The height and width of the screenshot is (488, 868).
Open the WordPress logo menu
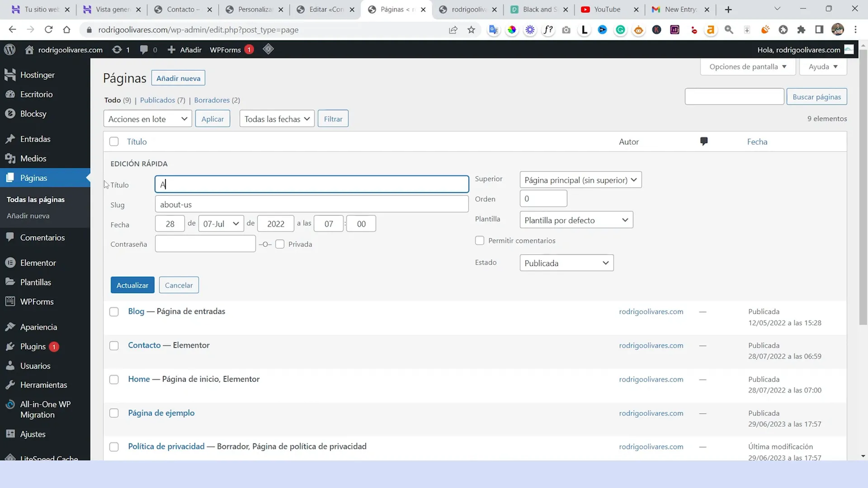click(x=9, y=49)
